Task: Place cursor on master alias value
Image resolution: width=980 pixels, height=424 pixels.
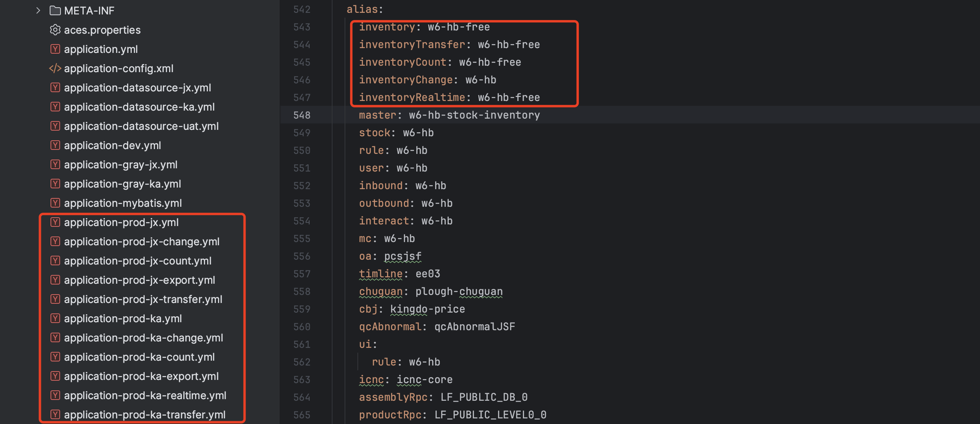Action: (474, 115)
